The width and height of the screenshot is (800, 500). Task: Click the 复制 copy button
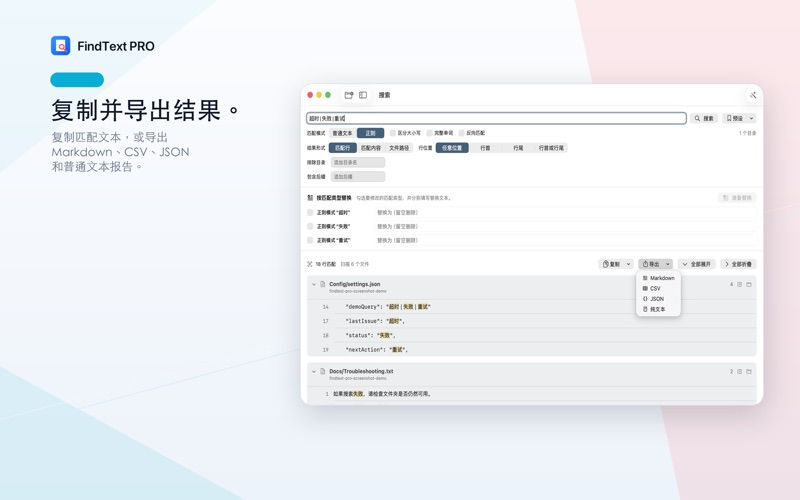click(x=611, y=264)
